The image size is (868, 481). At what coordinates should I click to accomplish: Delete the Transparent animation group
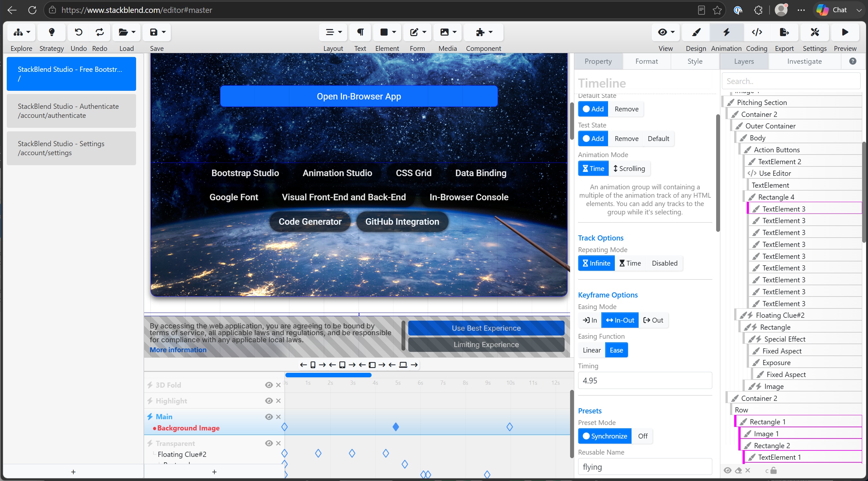(278, 444)
